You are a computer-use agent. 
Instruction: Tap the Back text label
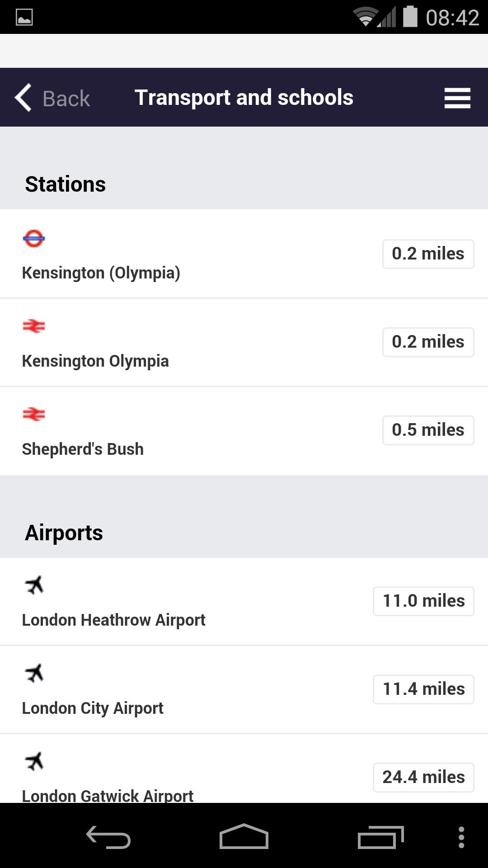[x=66, y=99]
